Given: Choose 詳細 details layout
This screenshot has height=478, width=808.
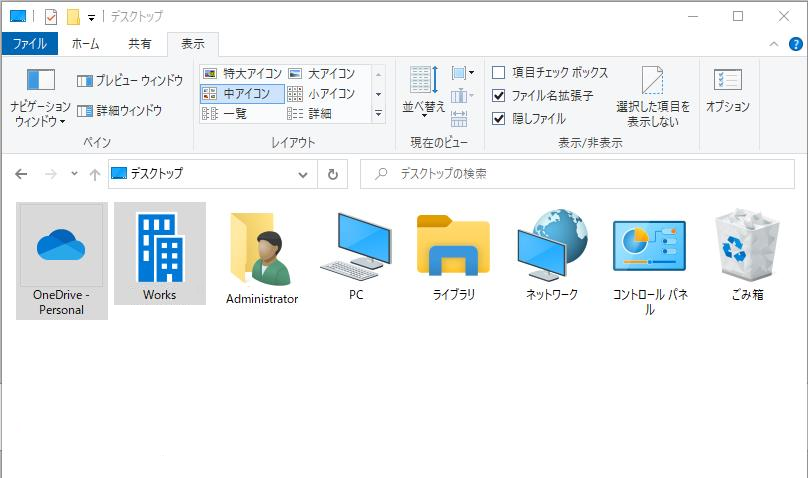Looking at the screenshot, I should click(309, 113).
